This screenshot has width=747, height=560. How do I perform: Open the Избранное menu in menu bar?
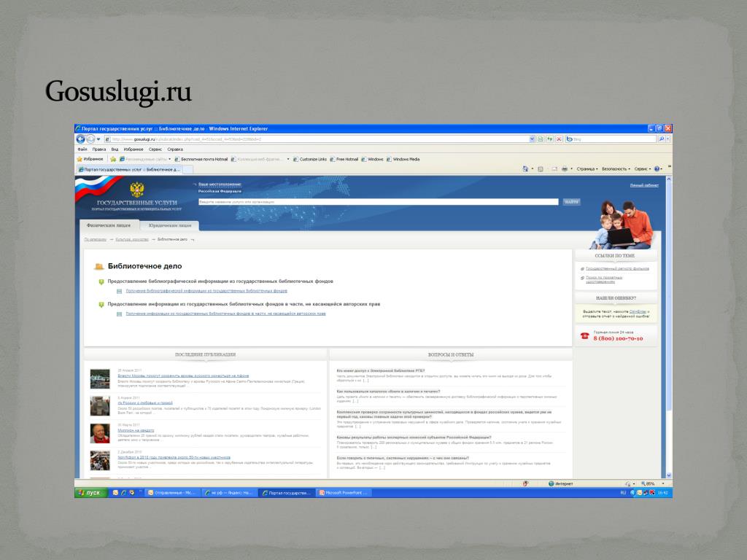(133, 149)
